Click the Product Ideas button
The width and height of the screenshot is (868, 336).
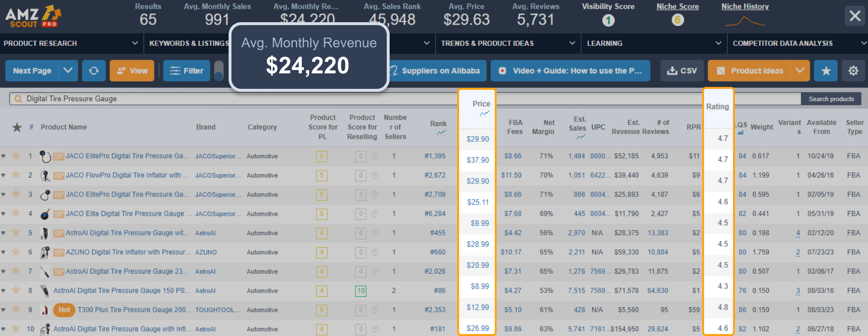pos(749,70)
